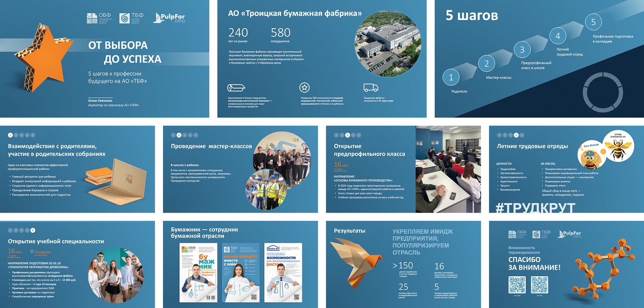Click highlighted step dot 1 on the parents slide
Screen dimensions: 644x308
(10, 135)
